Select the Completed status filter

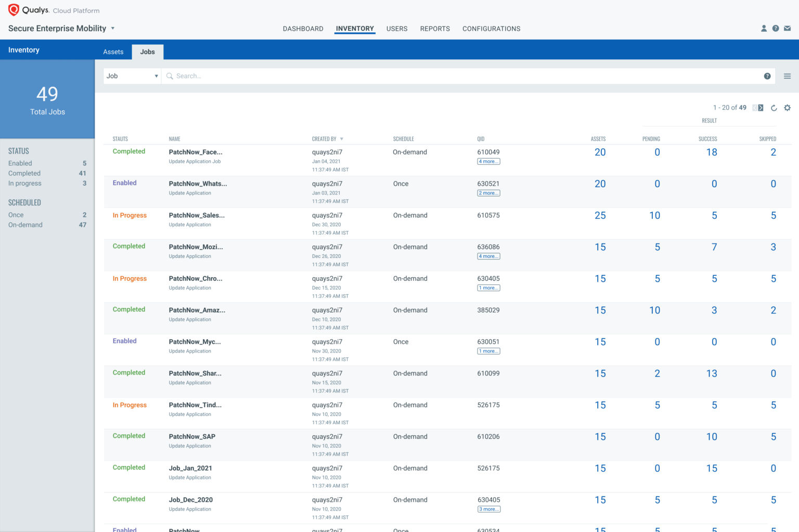tap(24, 173)
